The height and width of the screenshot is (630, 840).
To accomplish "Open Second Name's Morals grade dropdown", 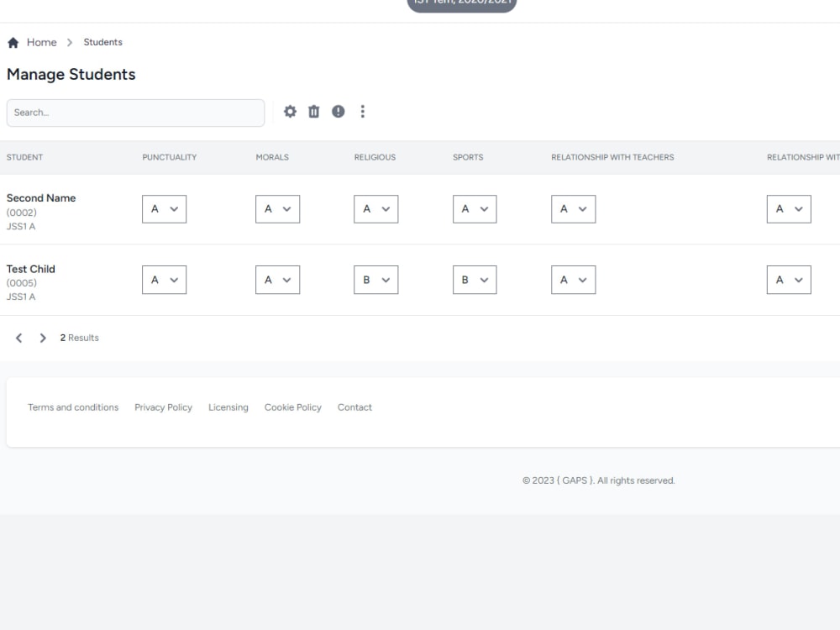I will click(277, 208).
